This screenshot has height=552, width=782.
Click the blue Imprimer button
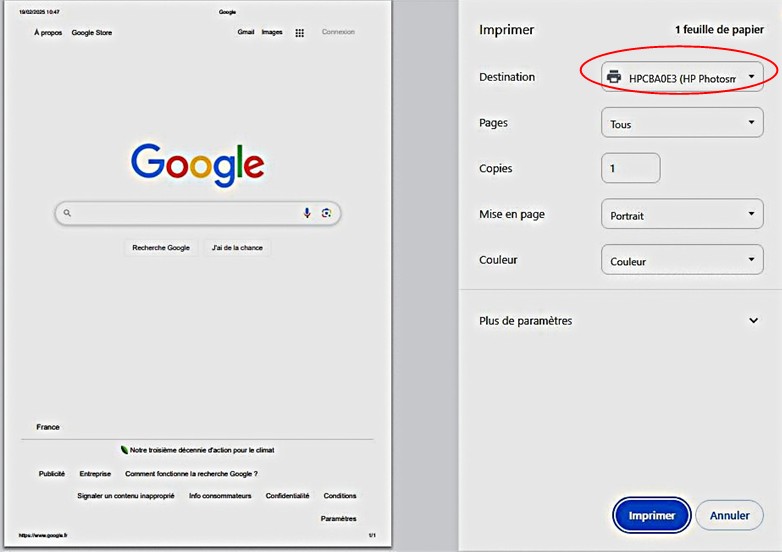(x=651, y=515)
